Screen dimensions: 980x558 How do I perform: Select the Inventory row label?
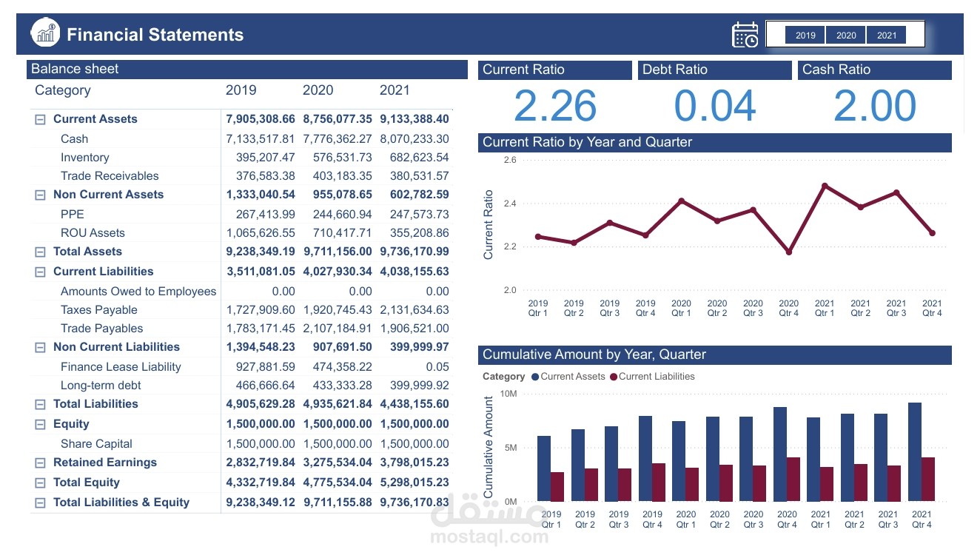tap(84, 157)
